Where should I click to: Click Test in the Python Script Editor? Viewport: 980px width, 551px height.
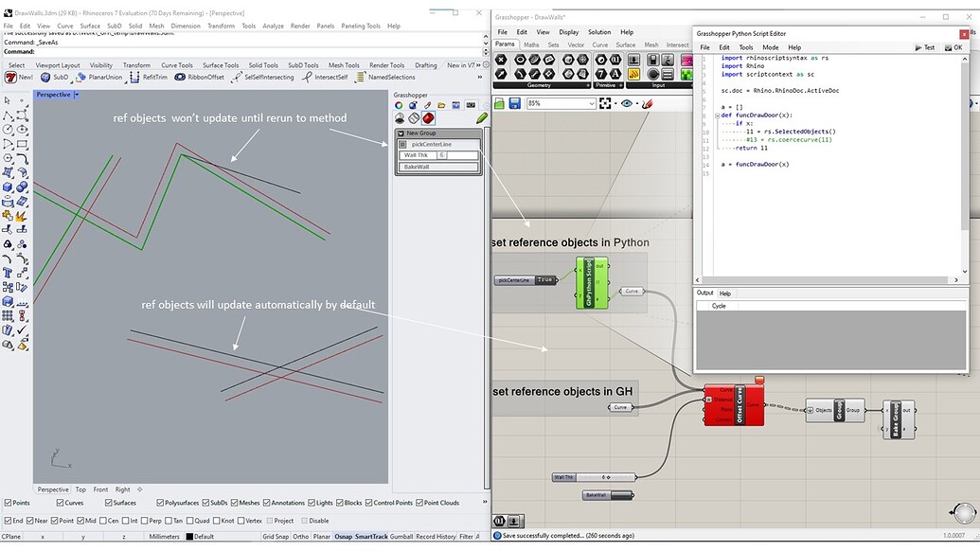click(924, 47)
